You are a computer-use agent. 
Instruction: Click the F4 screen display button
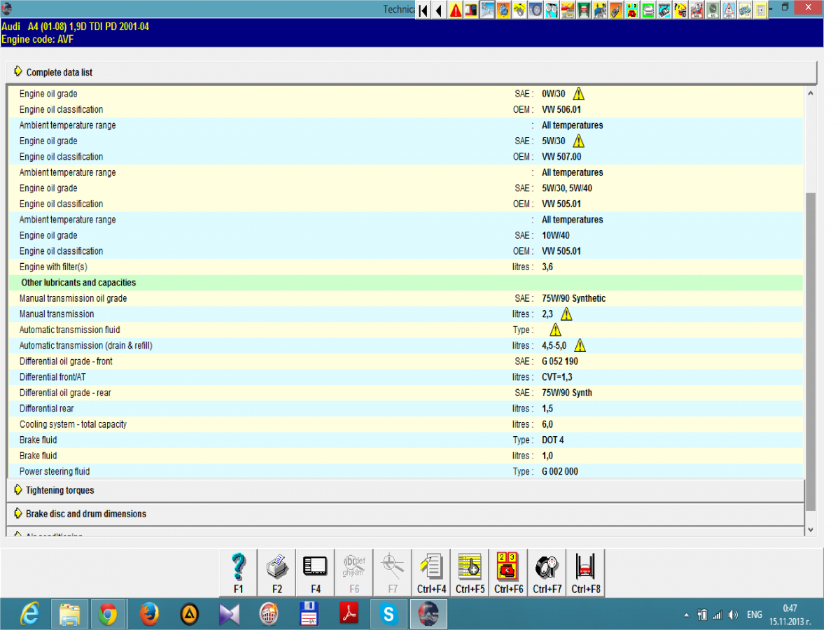pos(316,573)
